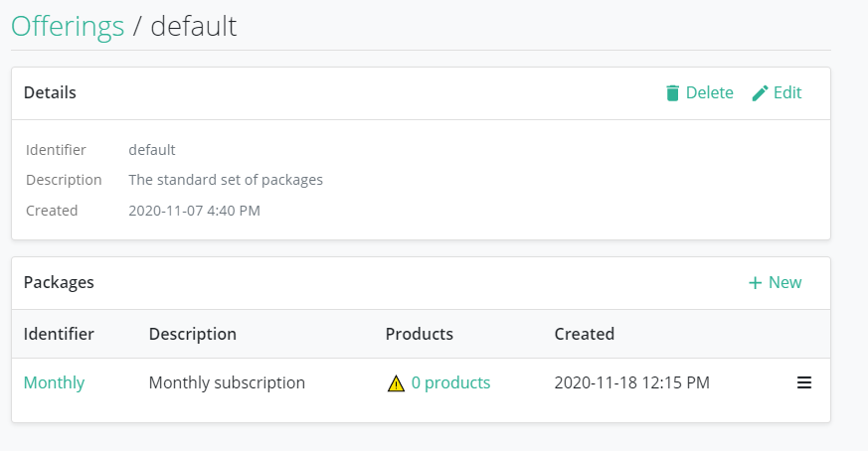
Task: Open the Monthly package link
Action: point(54,382)
